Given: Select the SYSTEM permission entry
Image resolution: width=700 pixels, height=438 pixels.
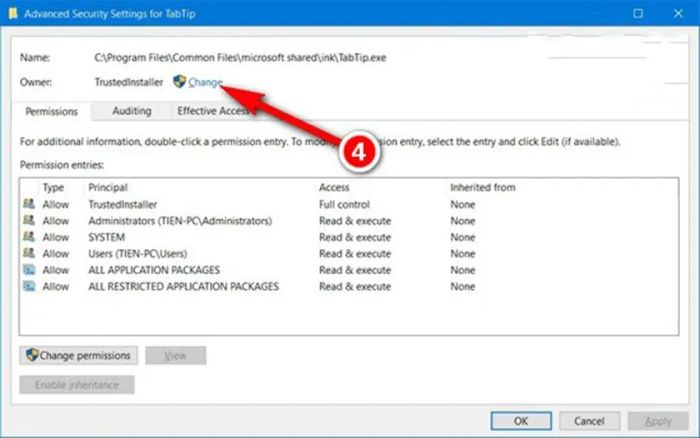Looking at the screenshot, I should [x=349, y=238].
